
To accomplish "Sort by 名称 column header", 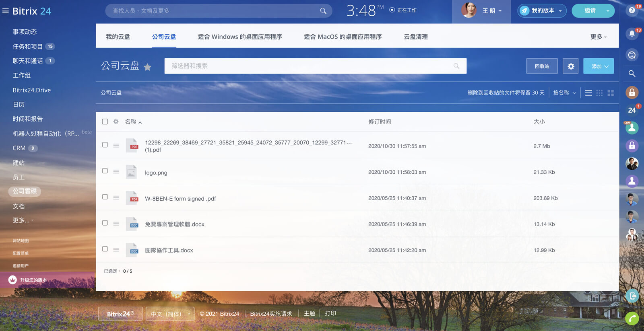I will coord(133,121).
